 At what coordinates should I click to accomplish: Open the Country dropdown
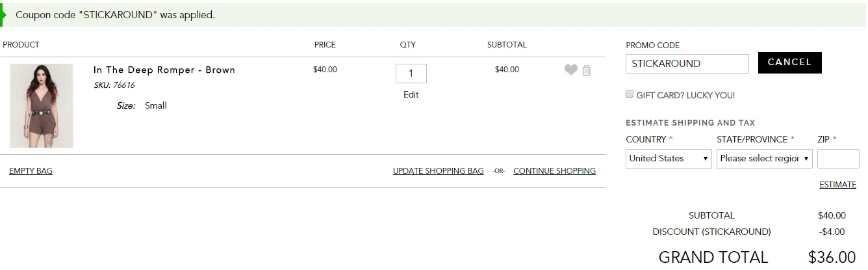point(669,158)
